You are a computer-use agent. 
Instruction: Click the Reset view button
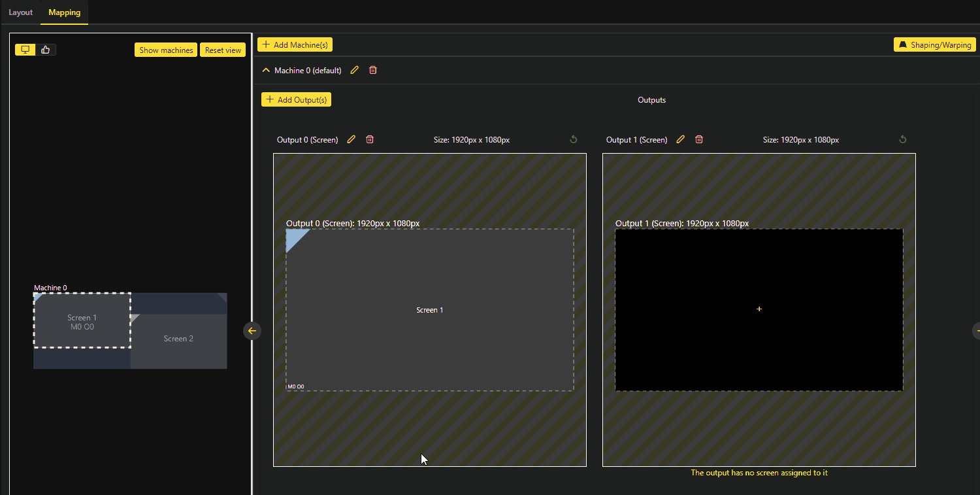223,50
